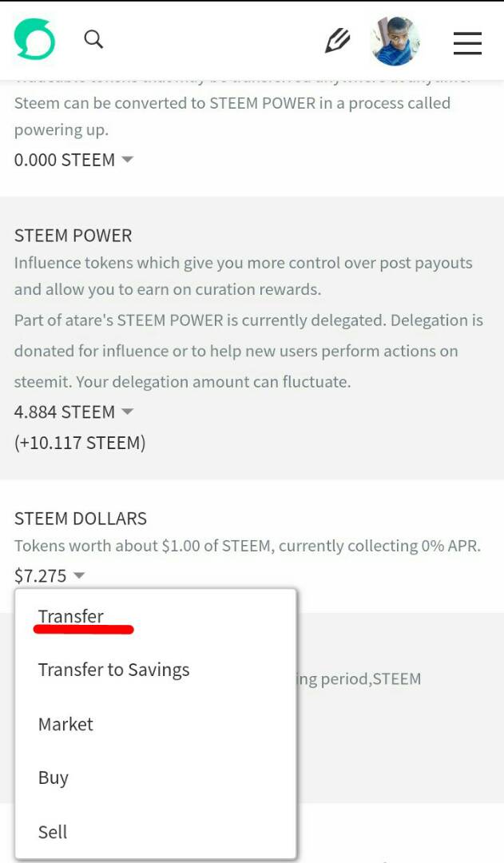Choose Transfer to Savings option
The width and height of the screenshot is (504, 863).
(113, 670)
